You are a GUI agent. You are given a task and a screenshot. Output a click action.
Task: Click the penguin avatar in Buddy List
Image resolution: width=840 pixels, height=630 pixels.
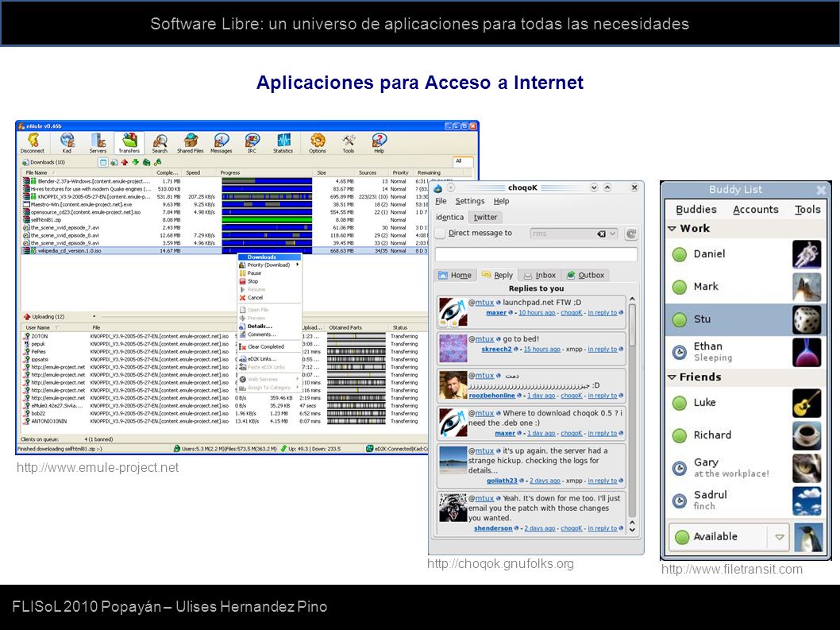coord(808,538)
